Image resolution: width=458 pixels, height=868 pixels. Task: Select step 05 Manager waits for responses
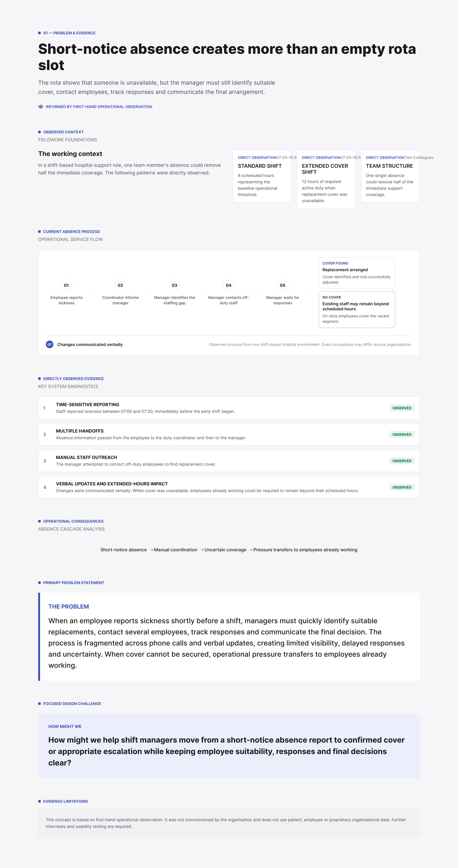(x=283, y=285)
